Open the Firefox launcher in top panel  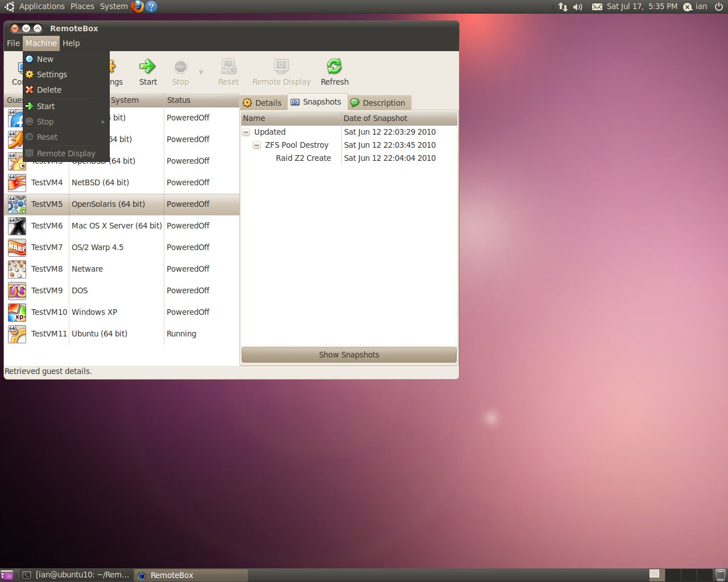(x=137, y=6)
